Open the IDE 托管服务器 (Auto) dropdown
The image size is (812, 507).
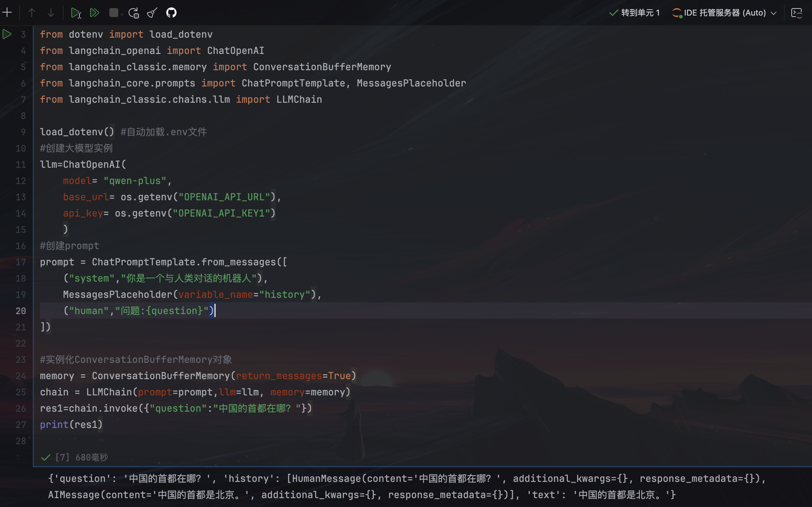point(724,13)
